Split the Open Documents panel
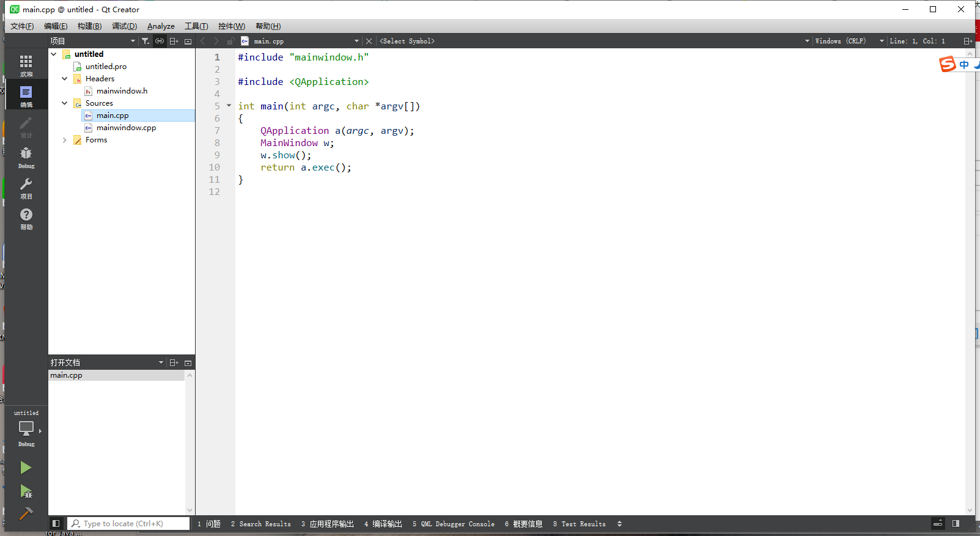Viewport: 980px width, 536px height. click(174, 362)
